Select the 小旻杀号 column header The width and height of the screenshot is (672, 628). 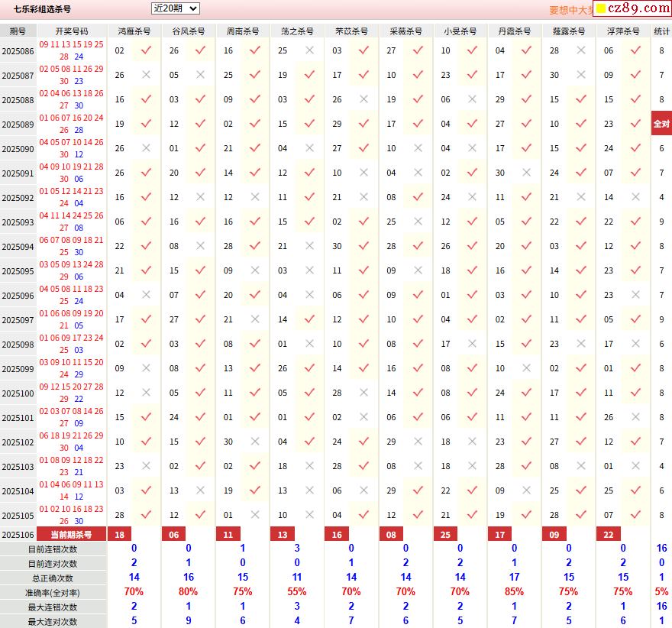click(460, 31)
